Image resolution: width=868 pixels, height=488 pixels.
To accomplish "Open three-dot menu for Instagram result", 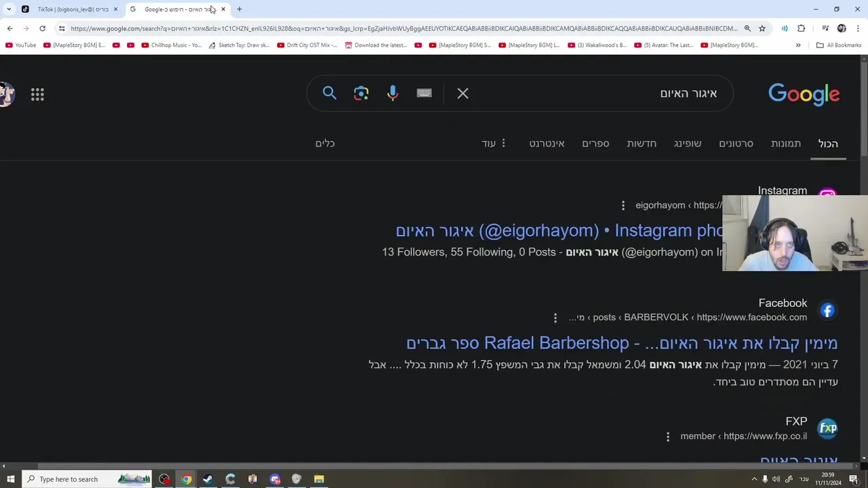I will (623, 205).
